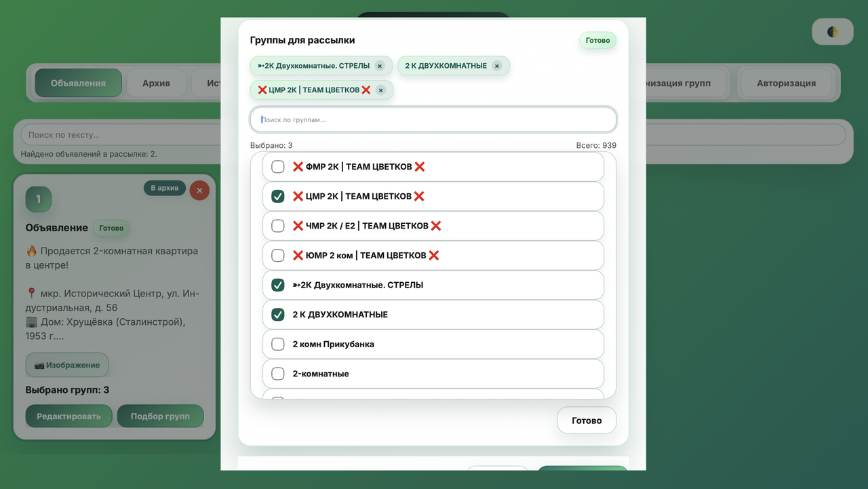Check the ЮМР 2 ком | TEAM ЦВЕТКОВ checkbox
868x489 pixels.
click(x=277, y=256)
